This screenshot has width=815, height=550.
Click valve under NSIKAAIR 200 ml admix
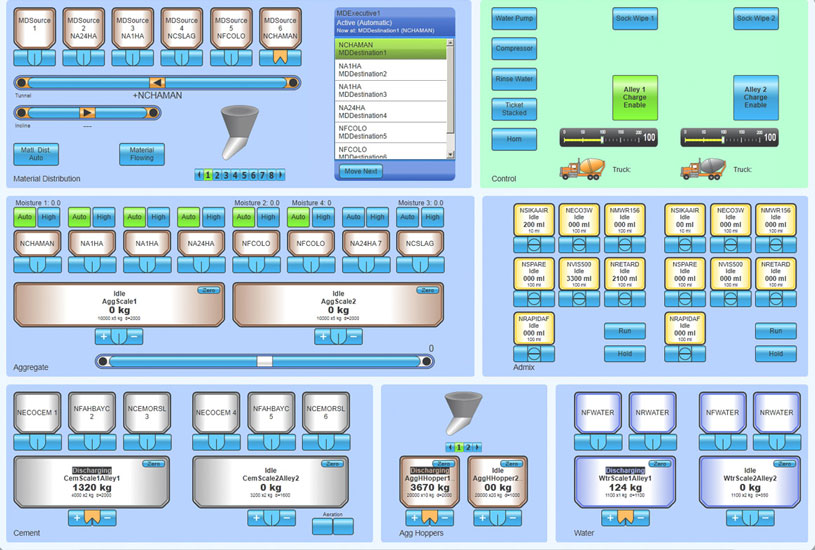(534, 244)
